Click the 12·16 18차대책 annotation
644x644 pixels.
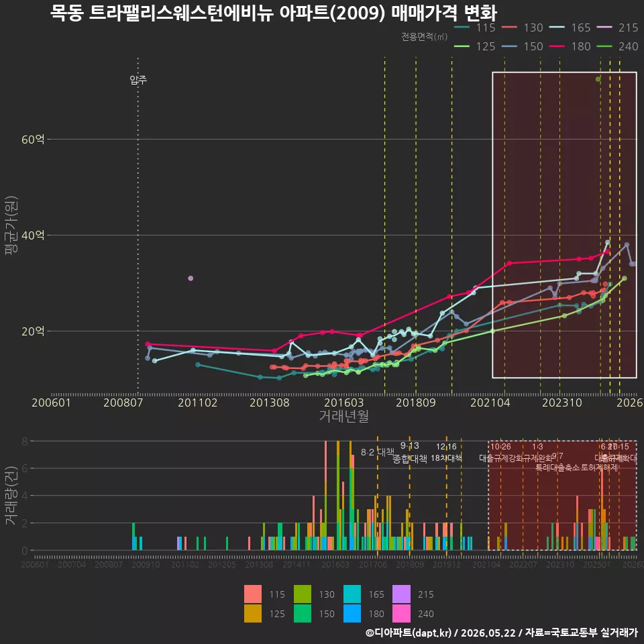pos(447,452)
